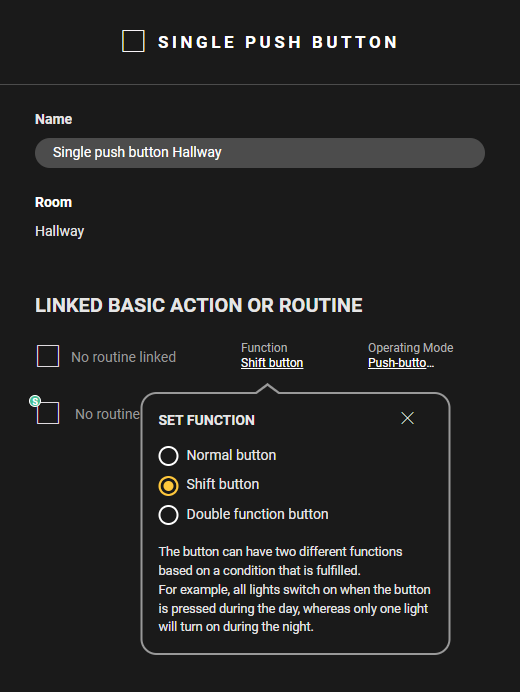Close the Set Function popup

point(407,418)
